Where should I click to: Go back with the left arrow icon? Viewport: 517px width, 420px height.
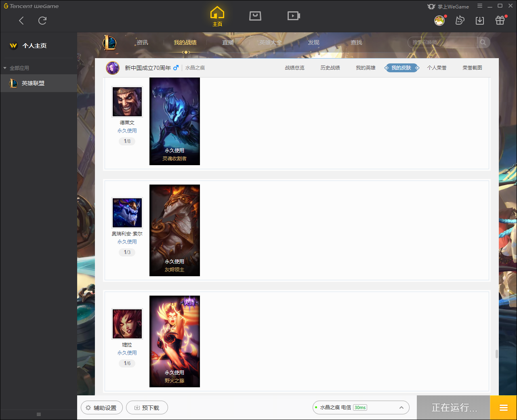[x=21, y=21]
